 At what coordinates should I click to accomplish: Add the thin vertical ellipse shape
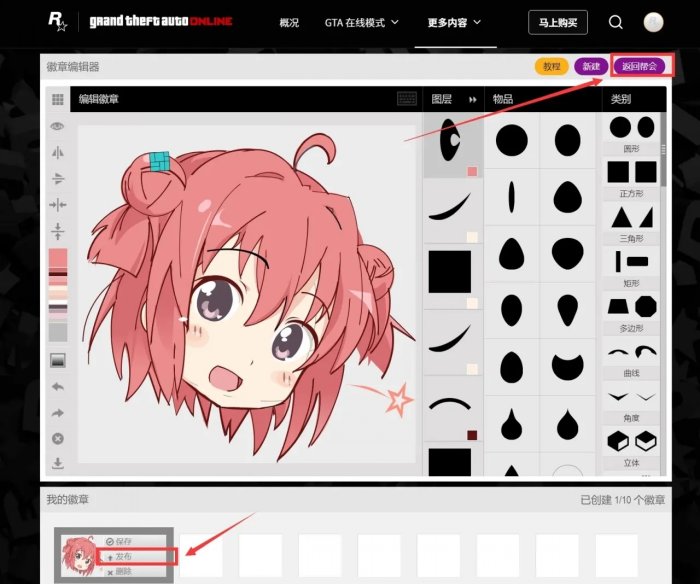coord(512,197)
